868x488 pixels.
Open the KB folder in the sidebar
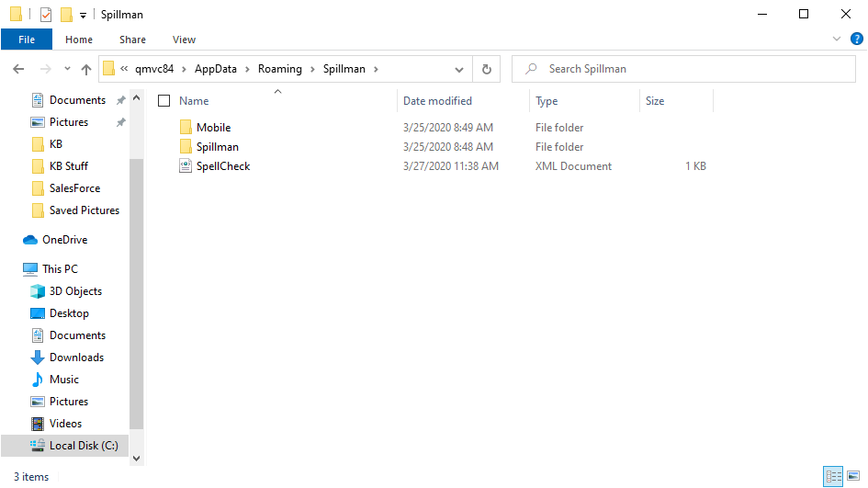point(55,144)
